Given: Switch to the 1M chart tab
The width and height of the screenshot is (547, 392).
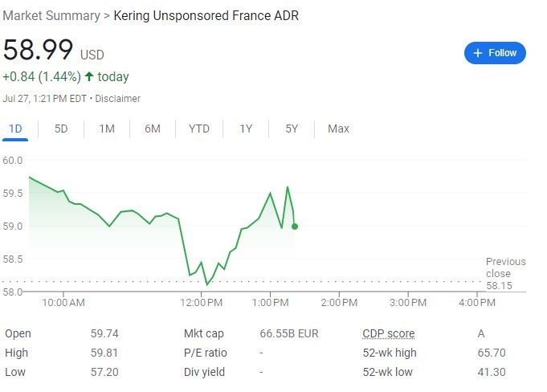Looking at the screenshot, I should (x=107, y=129).
